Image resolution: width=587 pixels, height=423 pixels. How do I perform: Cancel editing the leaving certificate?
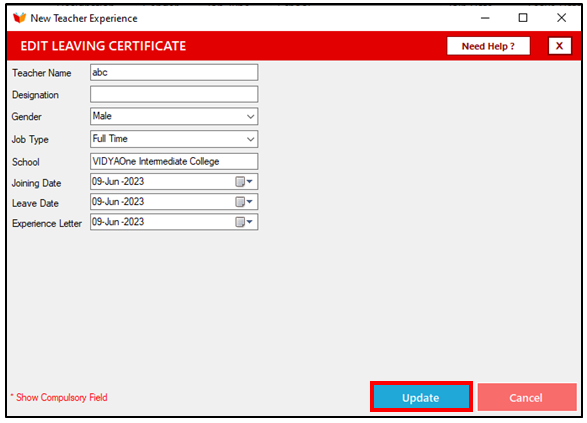coord(527,397)
